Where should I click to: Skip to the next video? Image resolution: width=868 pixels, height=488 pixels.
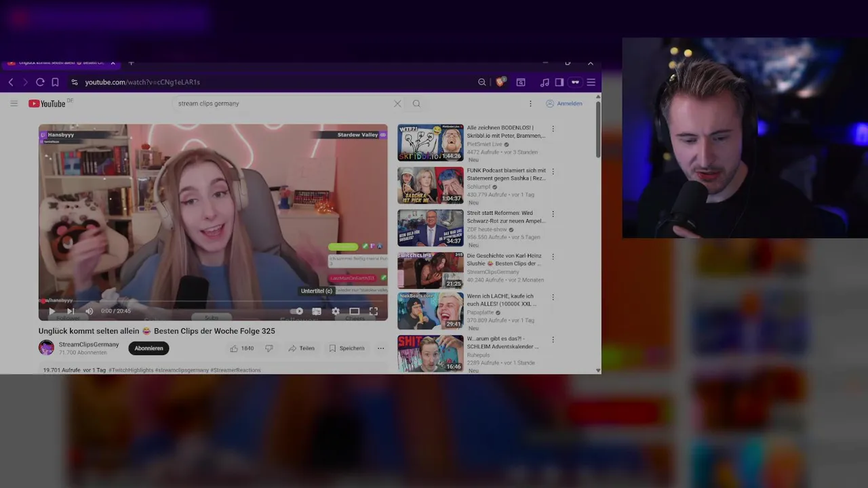[x=71, y=311]
